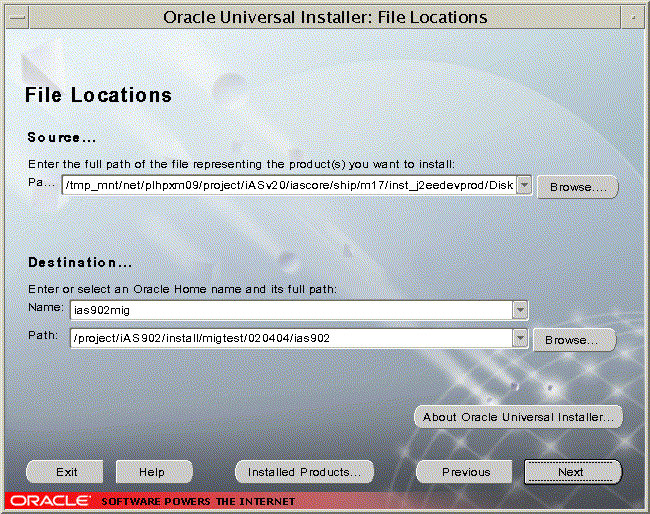Expand the Source path dropdown arrow

(524, 185)
